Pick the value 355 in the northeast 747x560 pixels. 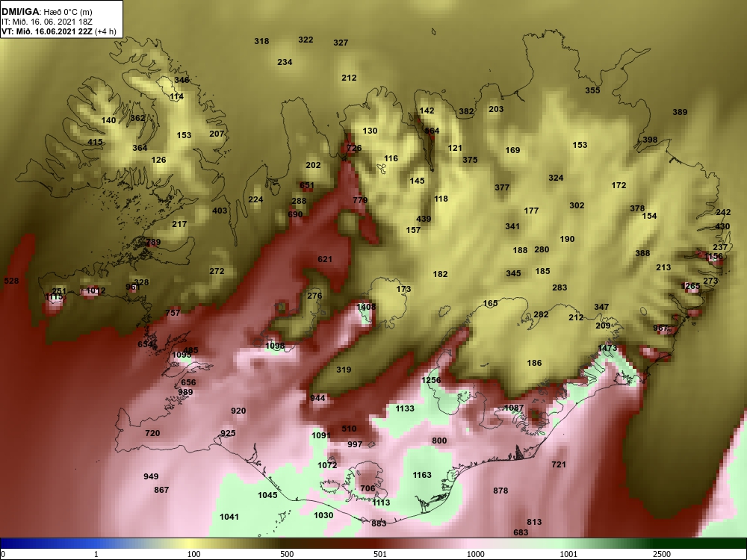[592, 90]
